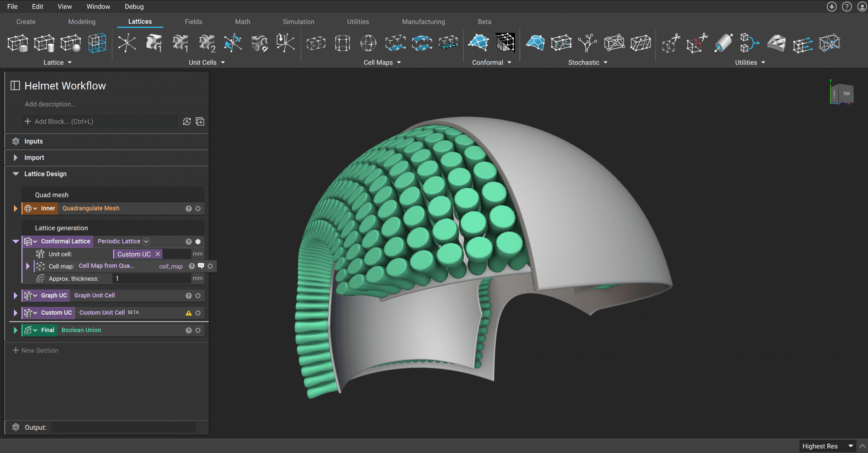The height and width of the screenshot is (453, 868).
Task: Toggle visibility circle on Inner Quadrangulate Mesh
Action: (198, 209)
